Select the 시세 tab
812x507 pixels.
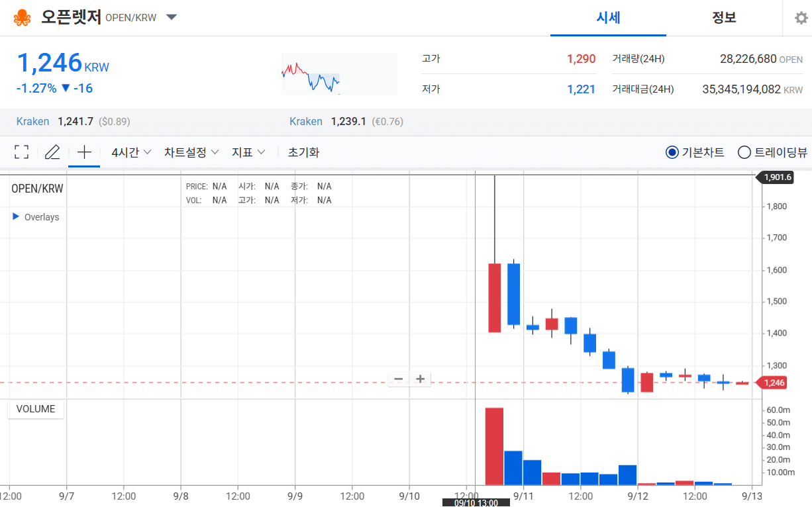(608, 18)
